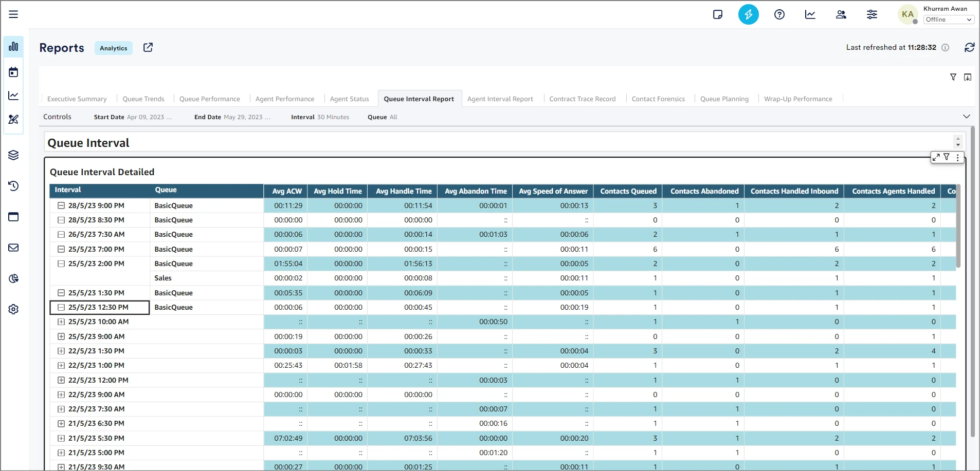Switch to the Queue Trends tab
This screenshot has height=471, width=980.
pos(143,99)
